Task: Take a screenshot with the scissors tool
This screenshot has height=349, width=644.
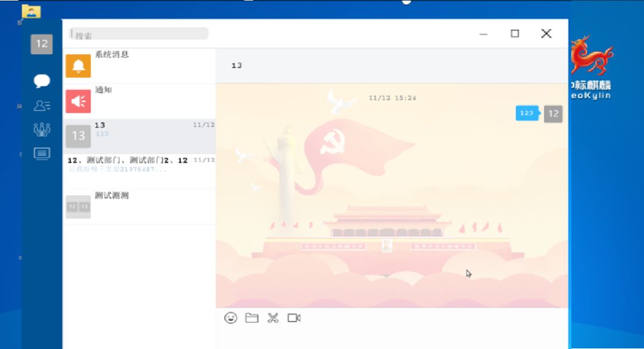Action: coord(273,318)
